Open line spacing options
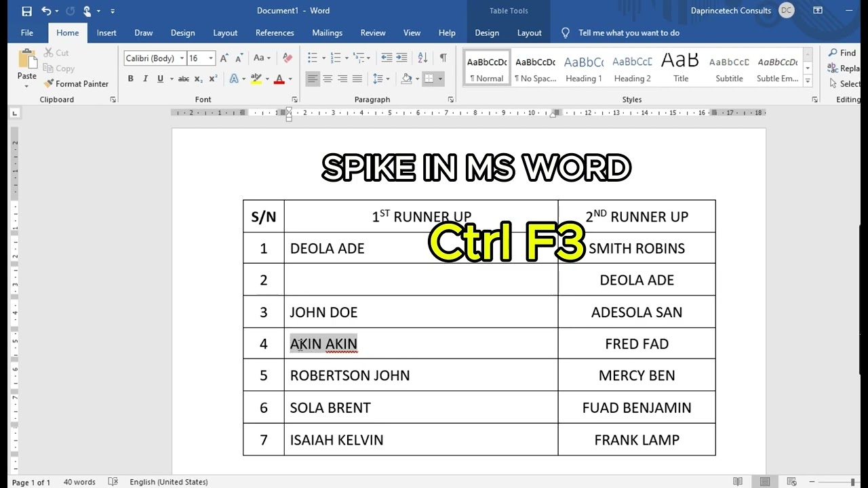 pos(382,79)
